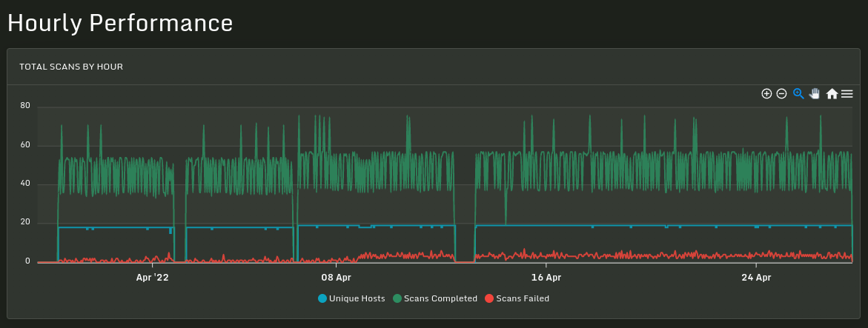Viewport: 868px width, 328px height.
Task: Select the panning hand tool
Action: [815, 93]
